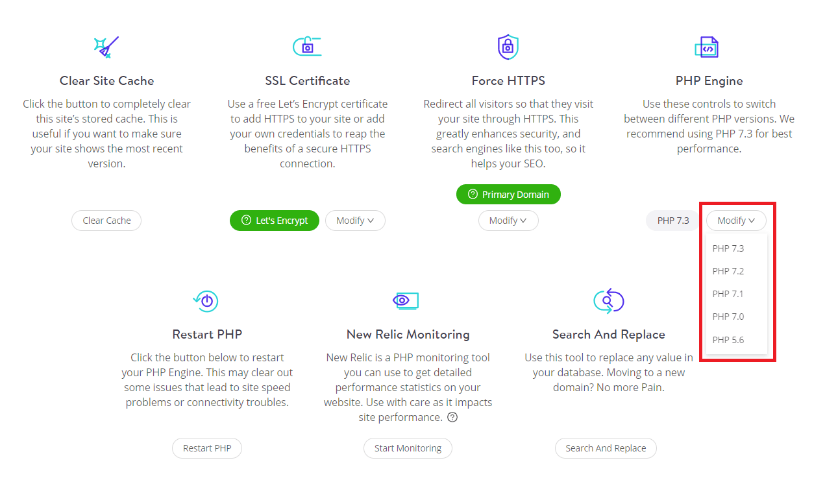825x504 pixels.
Task: Open the Modify dropdown under Force HTTPS
Action: [x=508, y=220]
